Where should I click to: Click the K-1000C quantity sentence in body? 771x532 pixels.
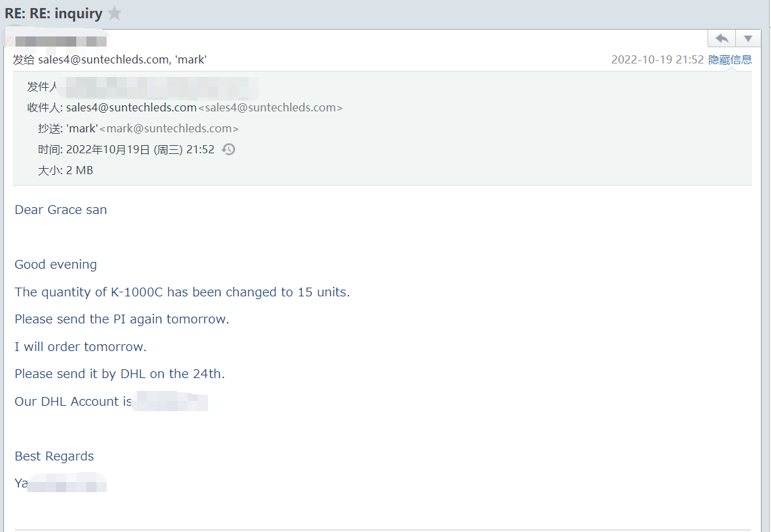point(182,292)
